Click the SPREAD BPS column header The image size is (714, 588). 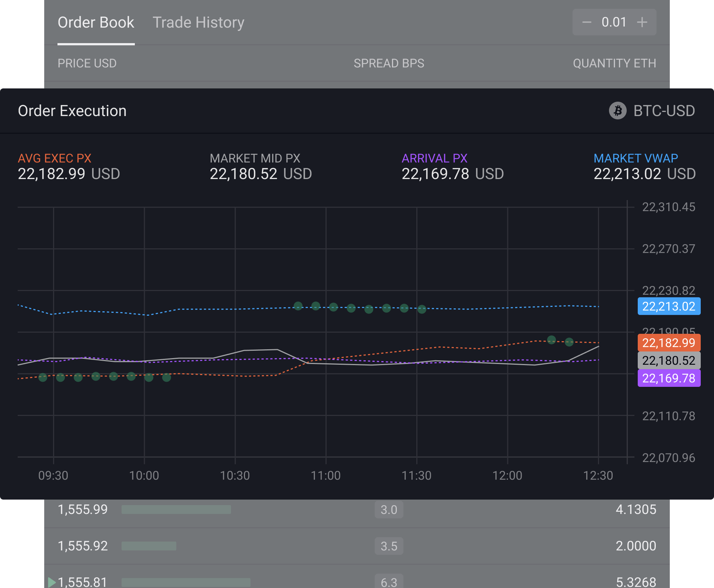click(389, 63)
